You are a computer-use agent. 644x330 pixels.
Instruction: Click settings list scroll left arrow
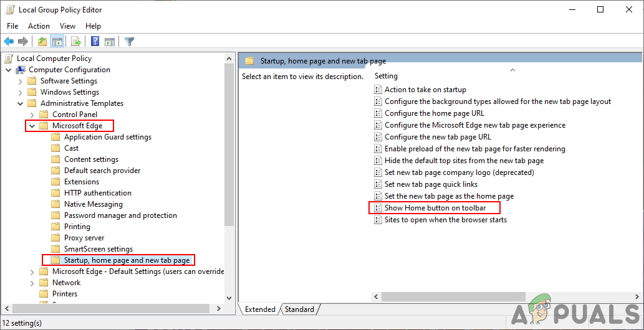coord(376,296)
